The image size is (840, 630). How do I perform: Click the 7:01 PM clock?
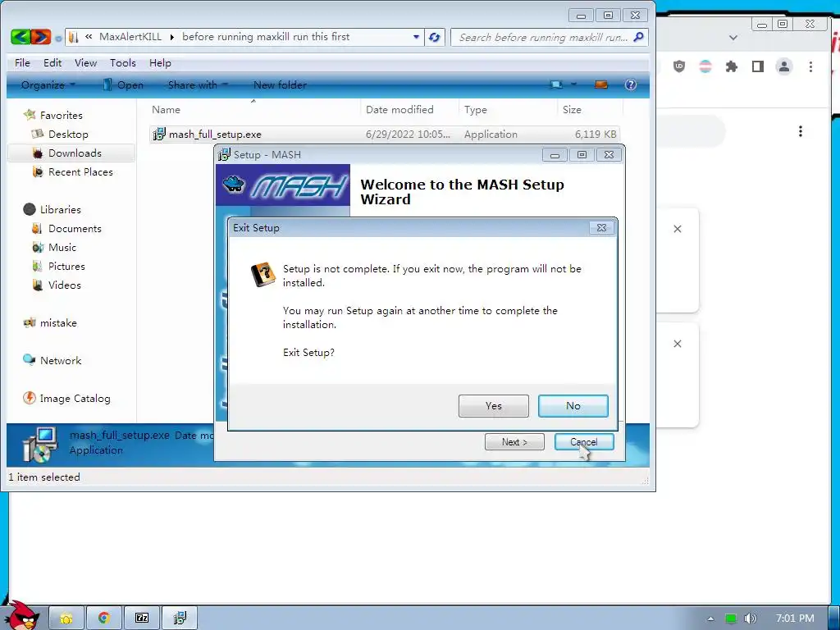[x=795, y=619]
